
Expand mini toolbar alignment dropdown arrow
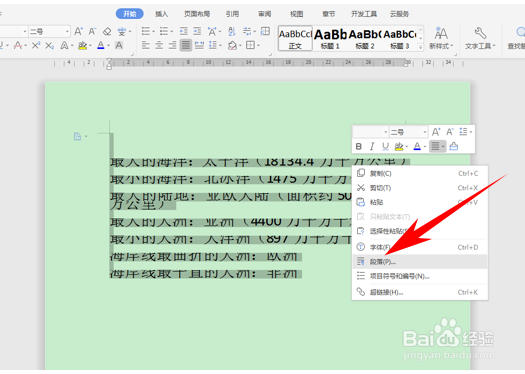click(x=443, y=147)
